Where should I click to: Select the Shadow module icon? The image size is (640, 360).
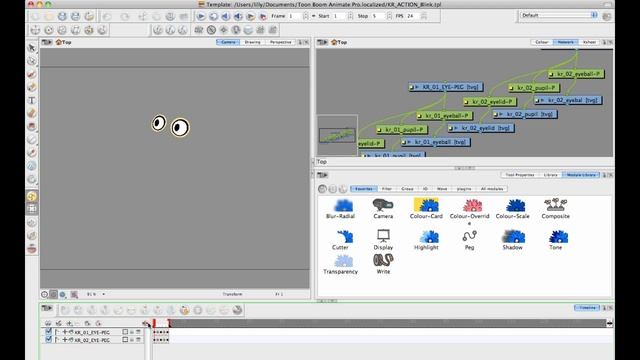[513, 237]
